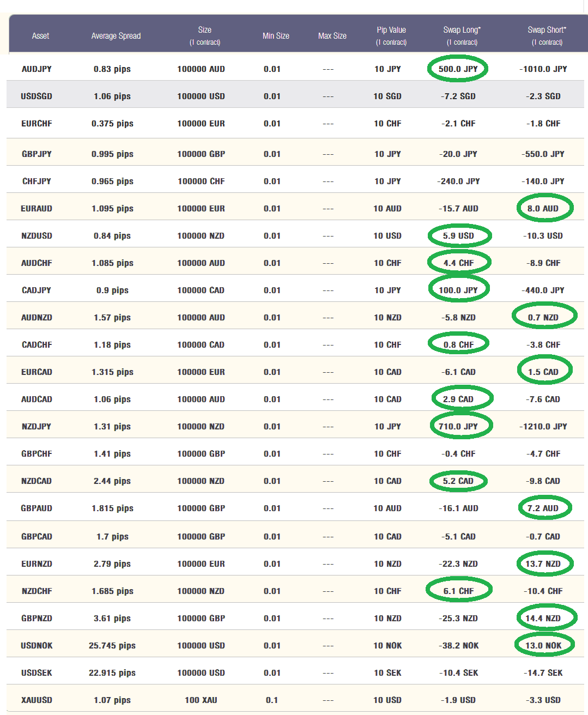Select the Swap Long column header

[x=462, y=35]
